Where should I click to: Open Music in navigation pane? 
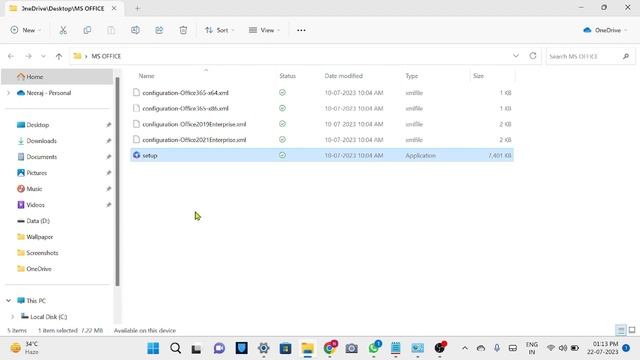click(x=34, y=189)
